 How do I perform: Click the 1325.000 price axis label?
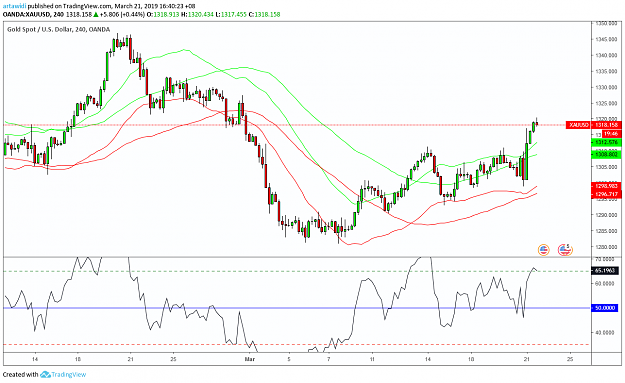point(606,103)
